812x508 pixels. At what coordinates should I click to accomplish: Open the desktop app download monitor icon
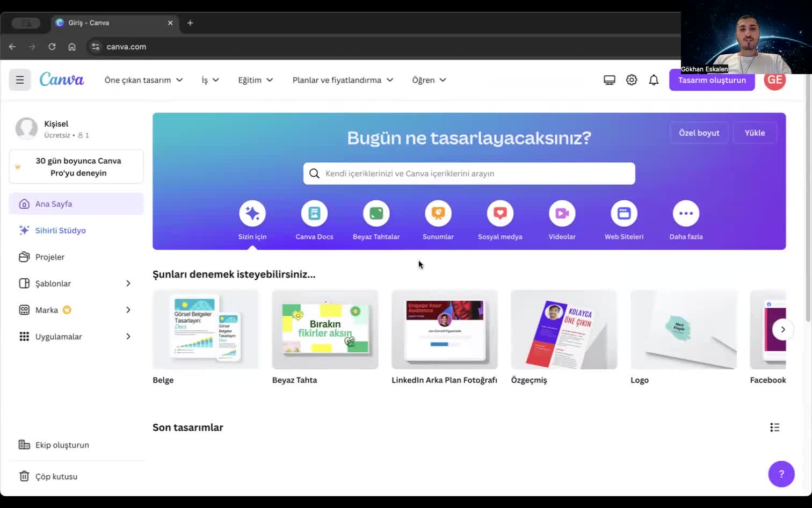tap(609, 80)
